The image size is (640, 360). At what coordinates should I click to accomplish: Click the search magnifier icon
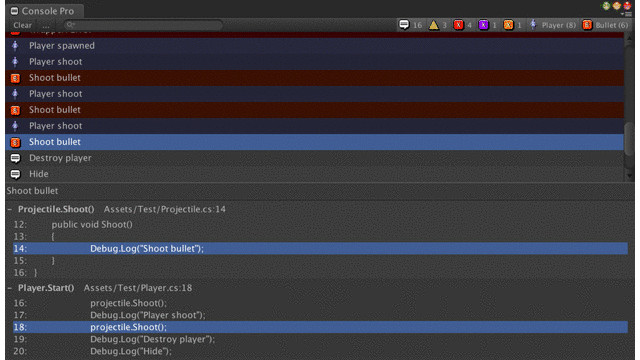click(70, 25)
